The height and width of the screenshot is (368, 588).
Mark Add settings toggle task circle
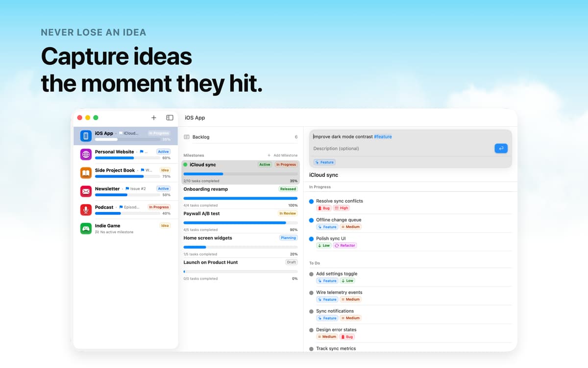pyautogui.click(x=312, y=274)
